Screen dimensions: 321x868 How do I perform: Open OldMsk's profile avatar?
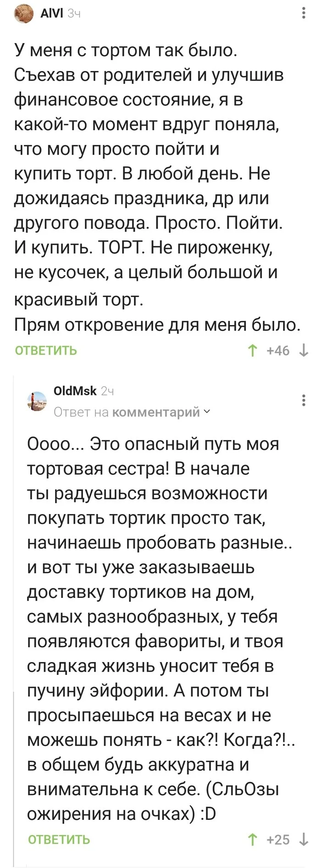pyautogui.click(x=37, y=401)
